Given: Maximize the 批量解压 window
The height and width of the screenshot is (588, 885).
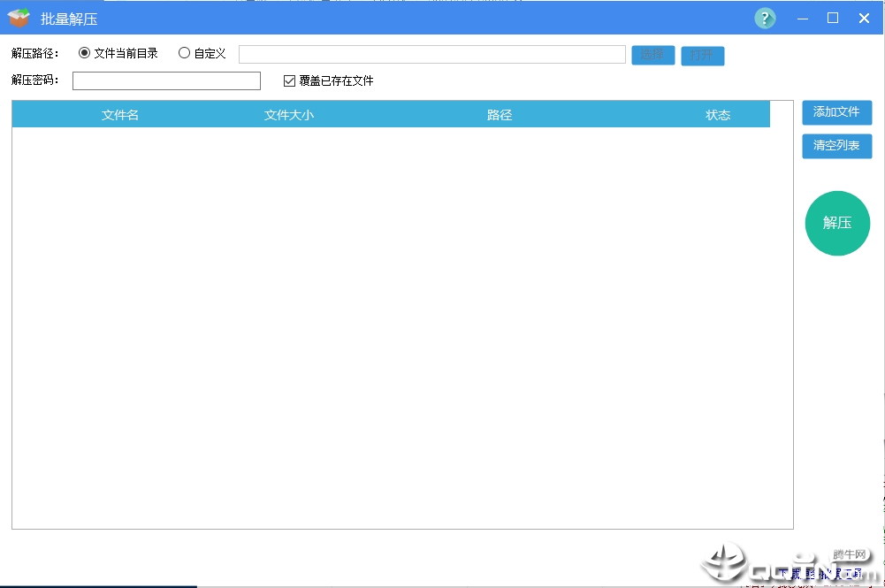Looking at the screenshot, I should pyautogui.click(x=833, y=18).
